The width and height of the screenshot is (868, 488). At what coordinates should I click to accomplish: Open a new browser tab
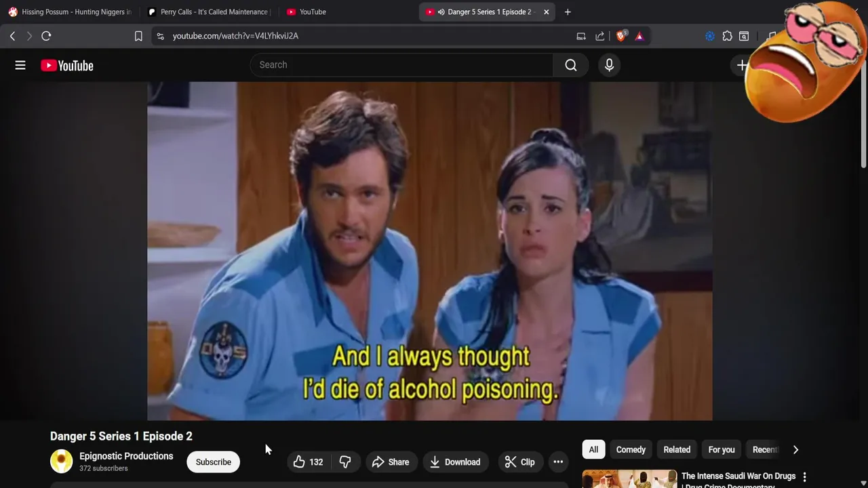pos(568,12)
